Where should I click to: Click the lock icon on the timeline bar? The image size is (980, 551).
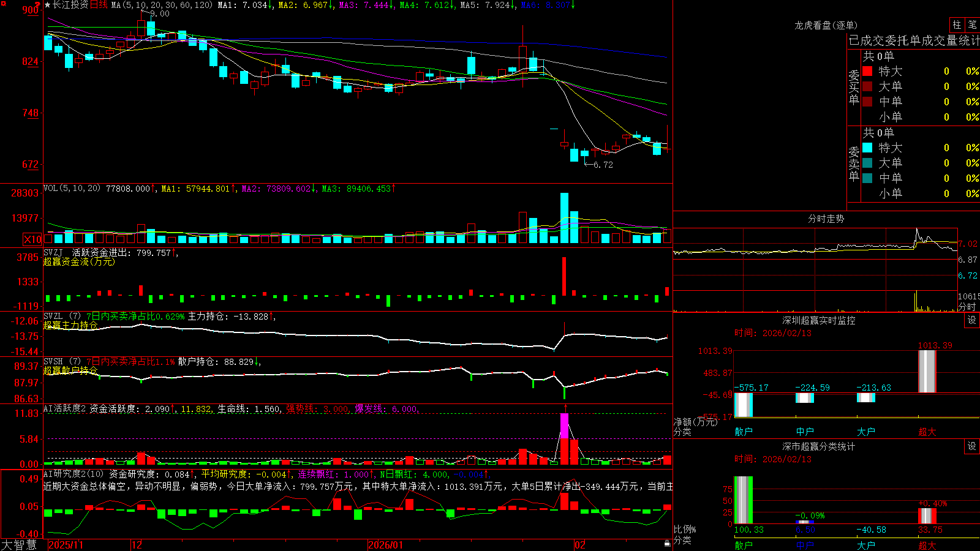click(667, 544)
